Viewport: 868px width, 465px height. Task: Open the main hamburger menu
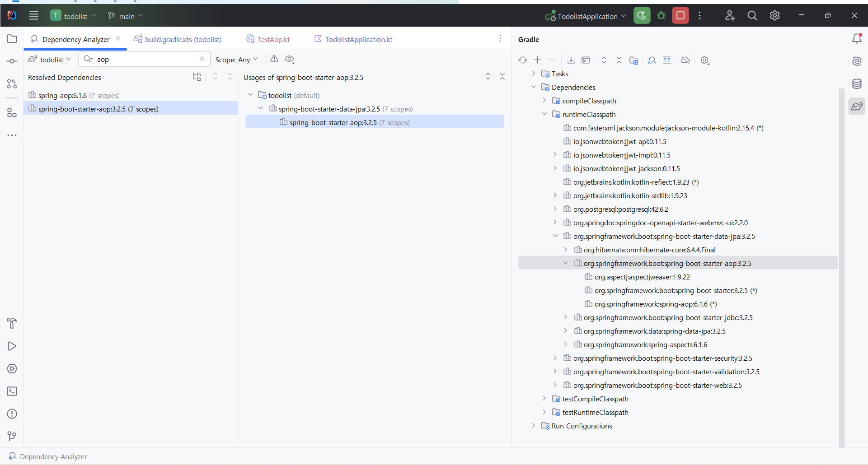click(33, 16)
